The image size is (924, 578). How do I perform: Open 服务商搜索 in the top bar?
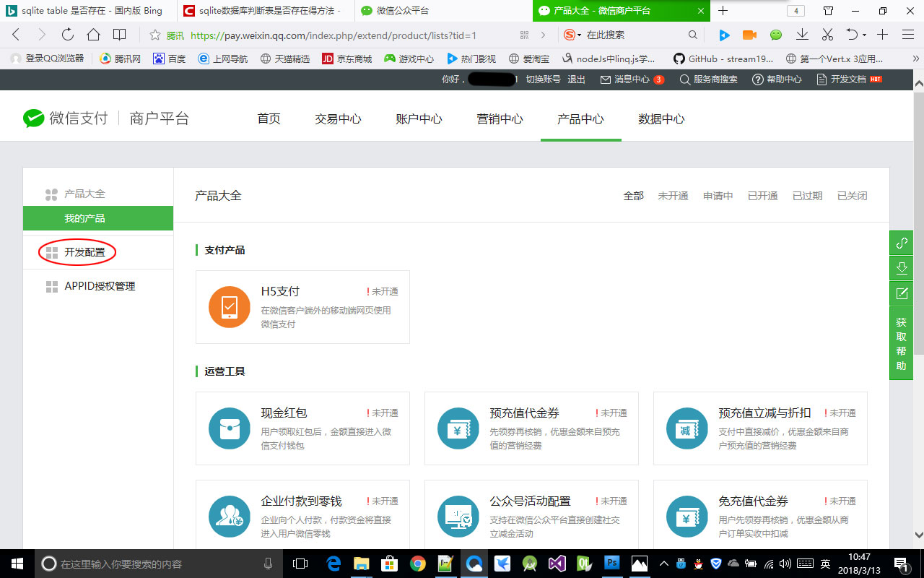coord(708,79)
